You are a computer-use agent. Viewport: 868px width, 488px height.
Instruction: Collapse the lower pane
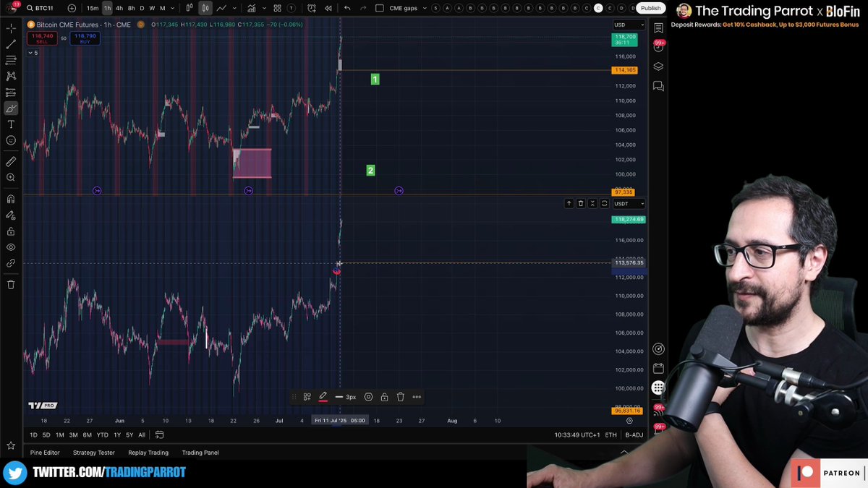592,204
